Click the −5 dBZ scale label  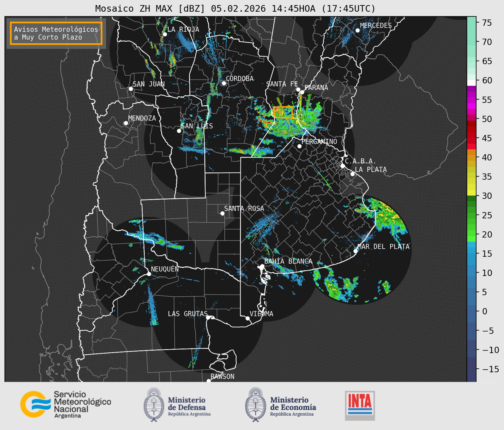[488, 331]
